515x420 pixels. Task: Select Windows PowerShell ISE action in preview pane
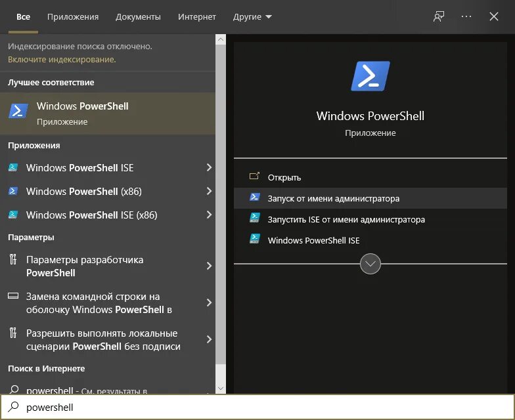click(x=370, y=240)
